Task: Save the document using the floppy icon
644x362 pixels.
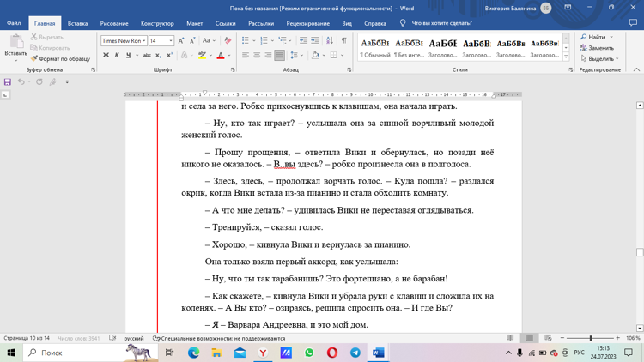Action: tap(8, 82)
